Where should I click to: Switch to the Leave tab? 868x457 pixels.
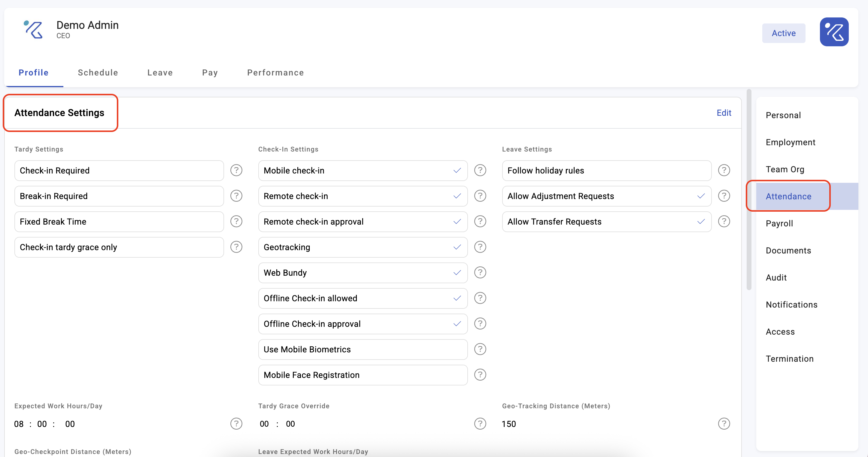160,72
